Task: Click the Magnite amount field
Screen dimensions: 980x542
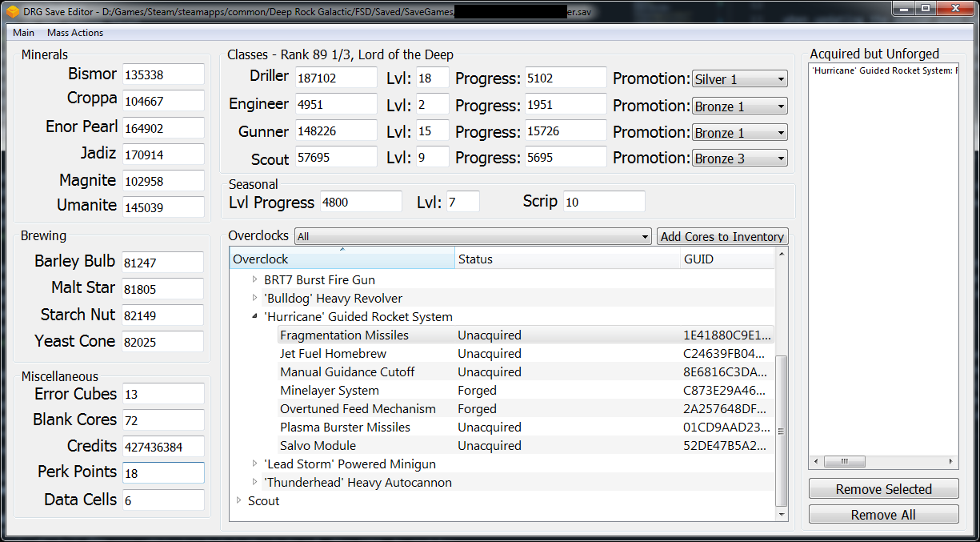Action: pos(163,181)
